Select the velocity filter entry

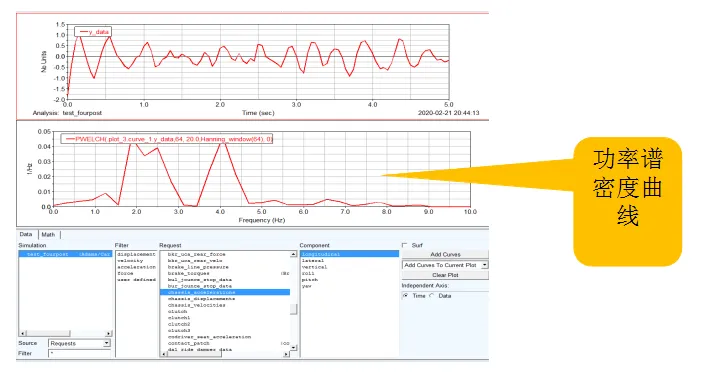click(x=130, y=261)
